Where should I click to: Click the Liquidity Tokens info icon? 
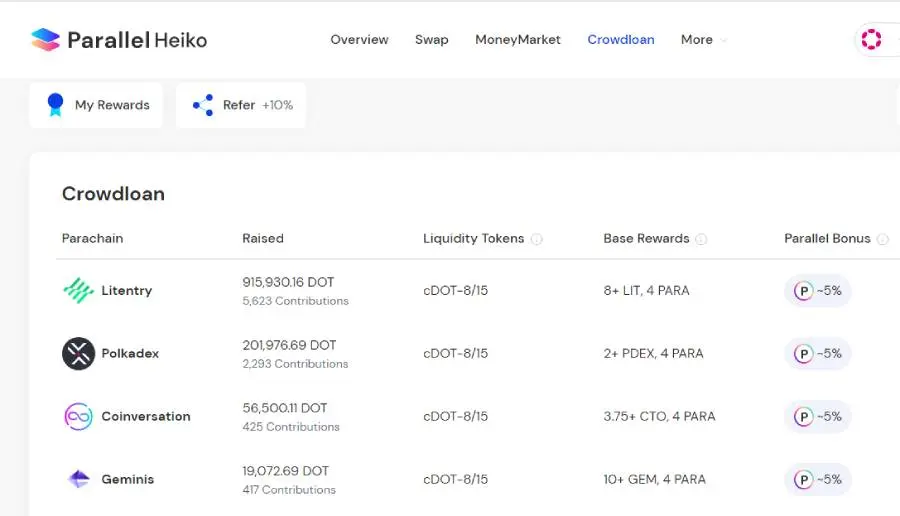coord(537,239)
